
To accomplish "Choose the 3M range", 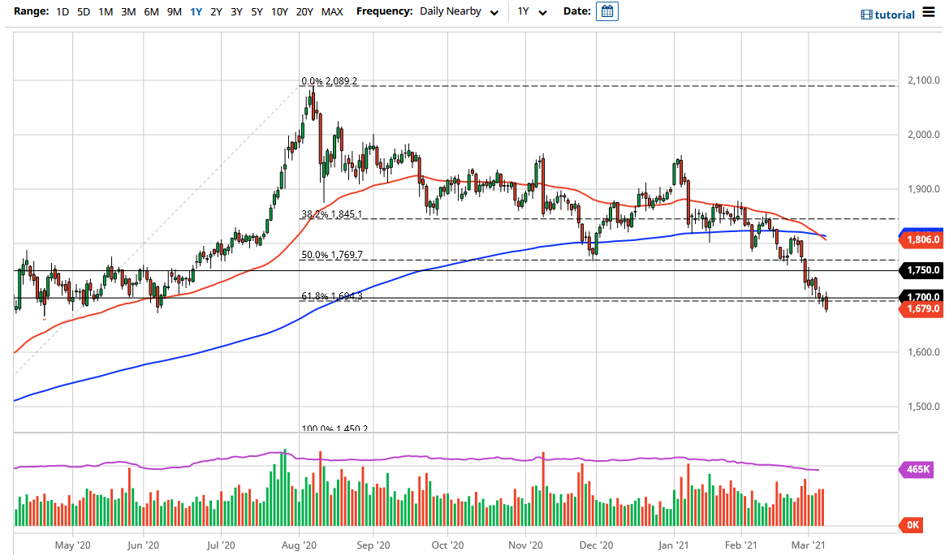I will point(128,11).
